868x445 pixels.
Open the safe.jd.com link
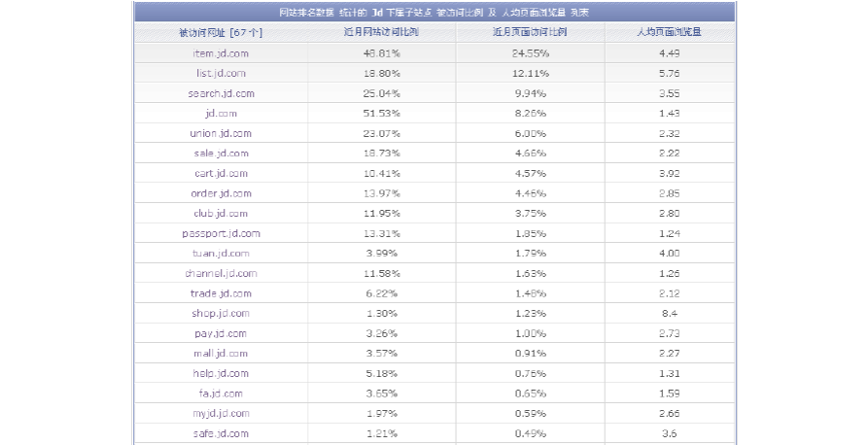click(x=221, y=433)
